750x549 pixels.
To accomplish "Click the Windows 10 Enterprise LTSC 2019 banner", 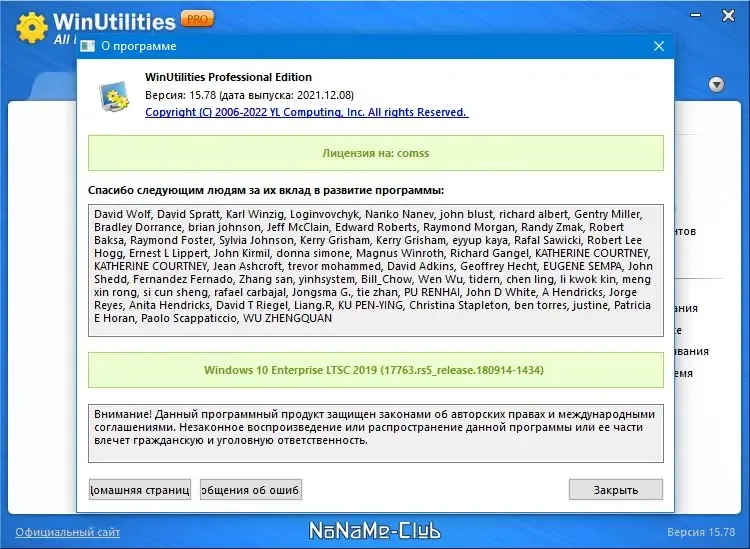I will [375, 370].
